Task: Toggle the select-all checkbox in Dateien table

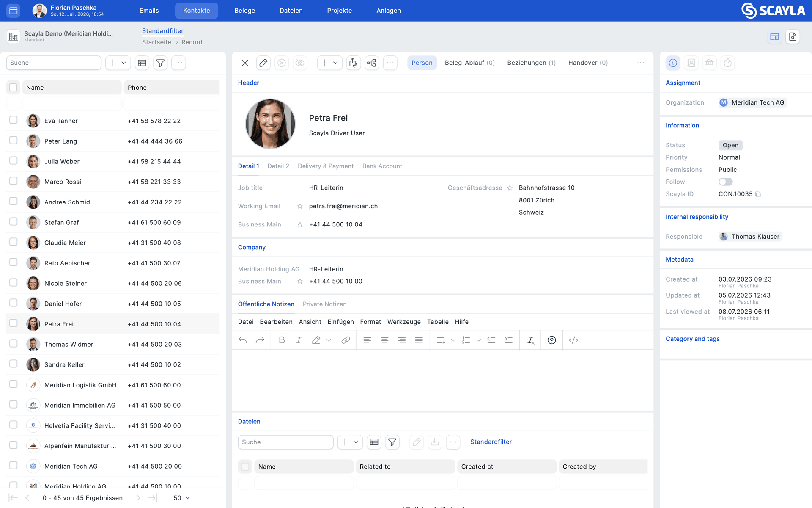Action: [245, 467]
